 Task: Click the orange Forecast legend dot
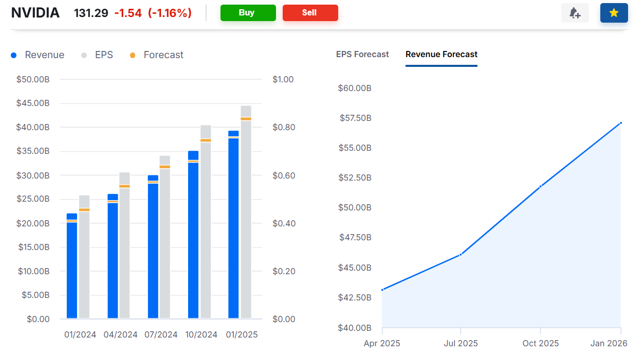pos(132,55)
